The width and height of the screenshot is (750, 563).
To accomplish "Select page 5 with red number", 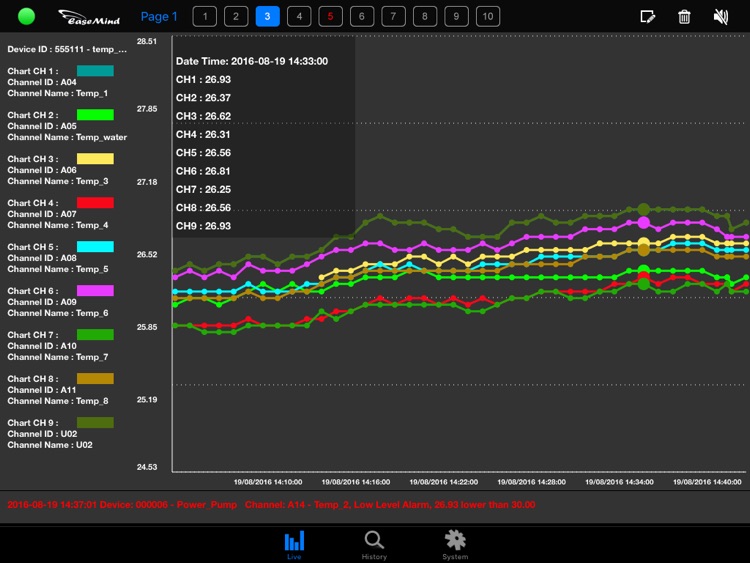I will coord(331,16).
